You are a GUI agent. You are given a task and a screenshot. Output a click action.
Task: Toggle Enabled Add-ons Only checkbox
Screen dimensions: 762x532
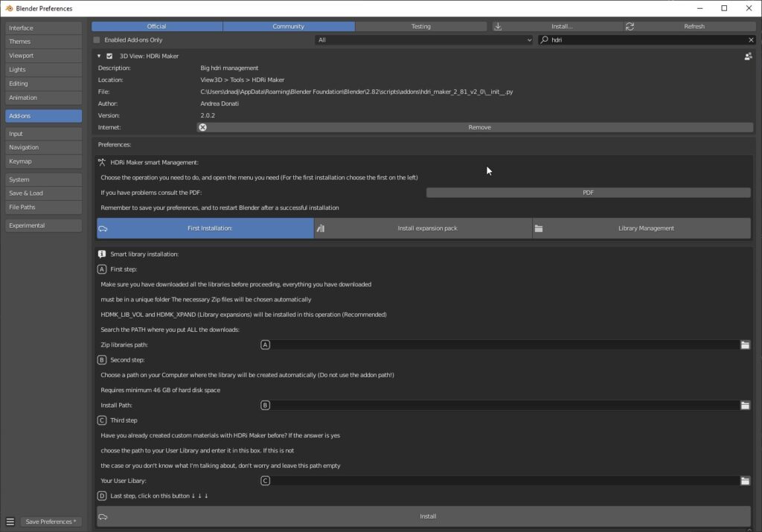[97, 40]
